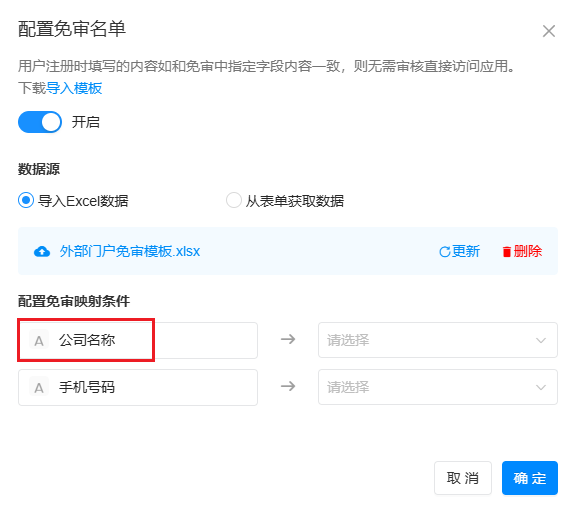Close the 配置免审名单 dialog
571x510 pixels.
pos(548,31)
